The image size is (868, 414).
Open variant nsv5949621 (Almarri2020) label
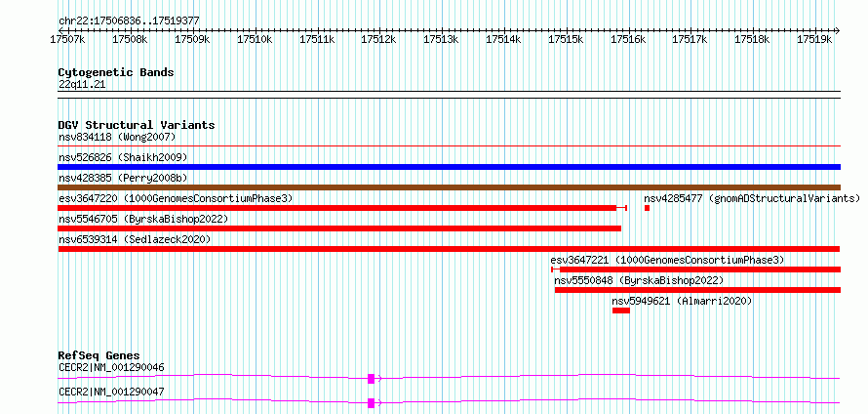[x=682, y=301]
